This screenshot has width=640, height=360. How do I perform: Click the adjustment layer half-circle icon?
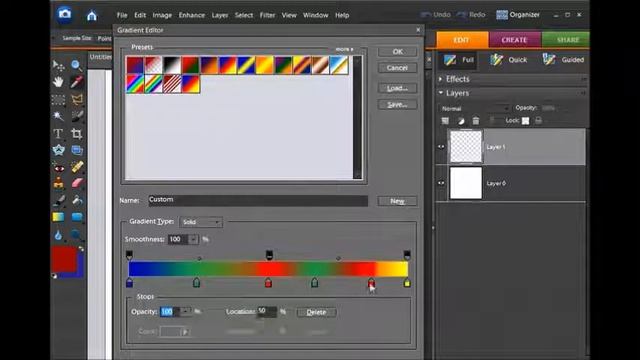[461, 121]
